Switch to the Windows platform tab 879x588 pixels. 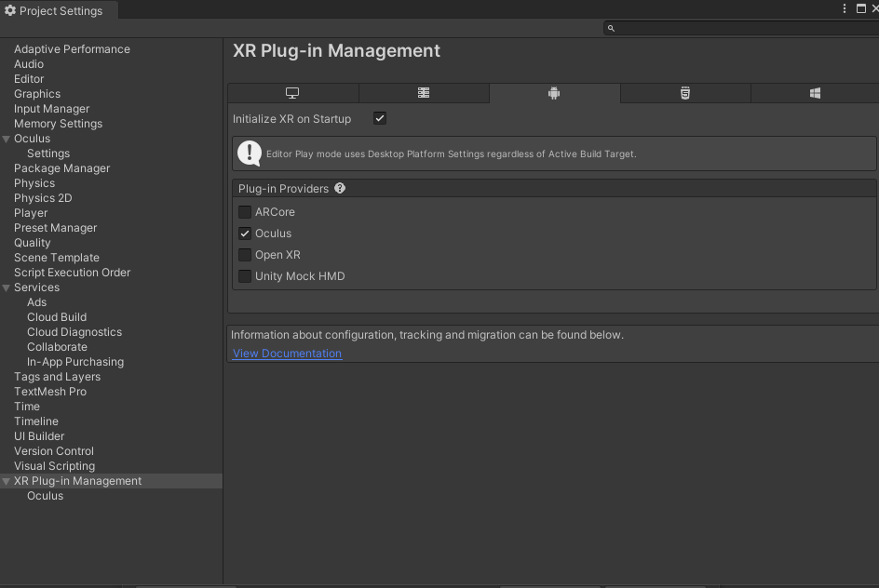click(815, 93)
